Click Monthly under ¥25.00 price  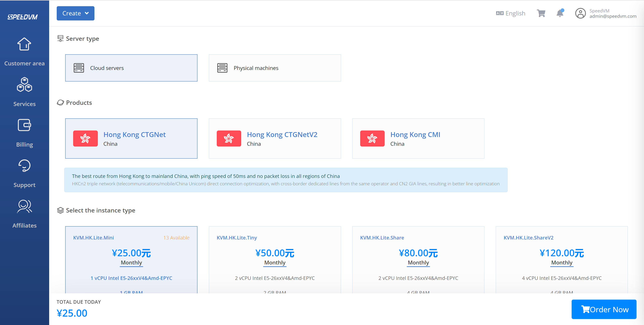point(131,263)
